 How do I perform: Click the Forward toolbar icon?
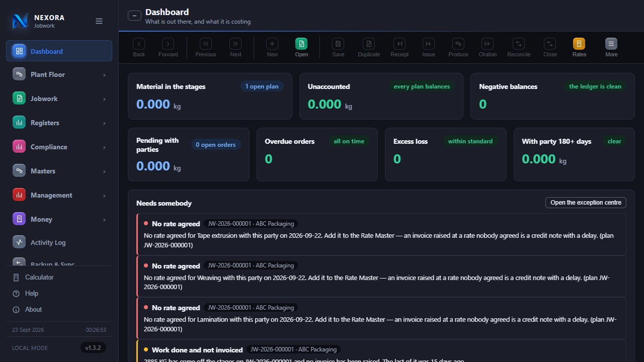click(168, 44)
